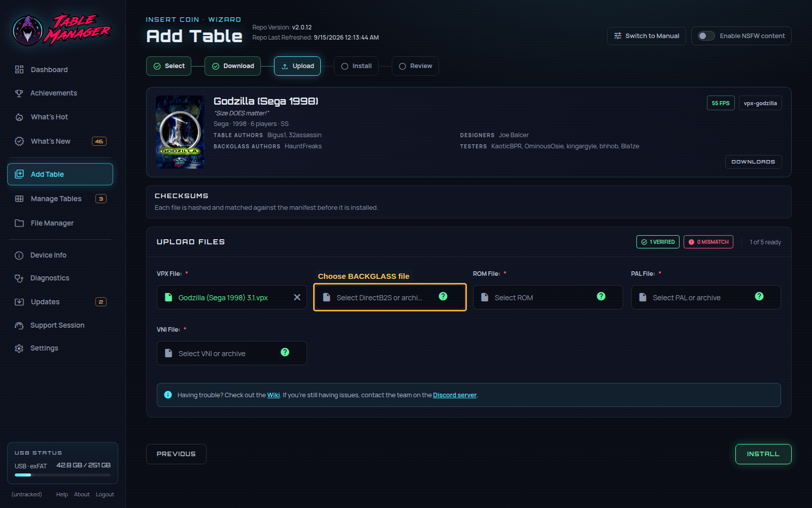Click the info icon in the trouble banner
Screen dimensions: 812x508
[x=168, y=395]
